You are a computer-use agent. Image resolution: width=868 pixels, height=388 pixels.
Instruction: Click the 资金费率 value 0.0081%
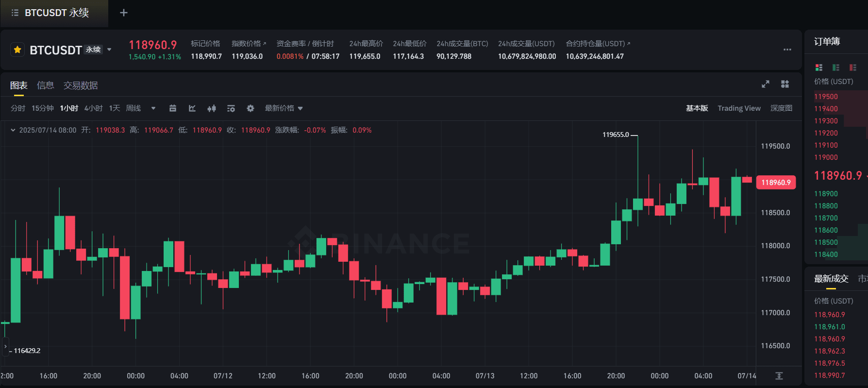(x=290, y=56)
